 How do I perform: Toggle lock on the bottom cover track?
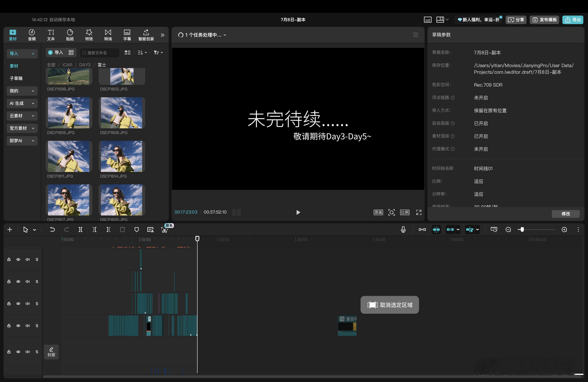9,352
